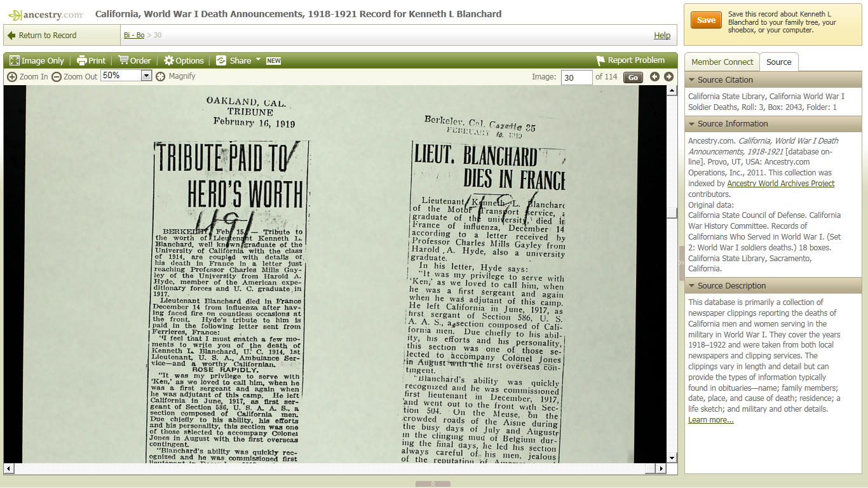Click the 'of 114' image count text

pos(606,77)
